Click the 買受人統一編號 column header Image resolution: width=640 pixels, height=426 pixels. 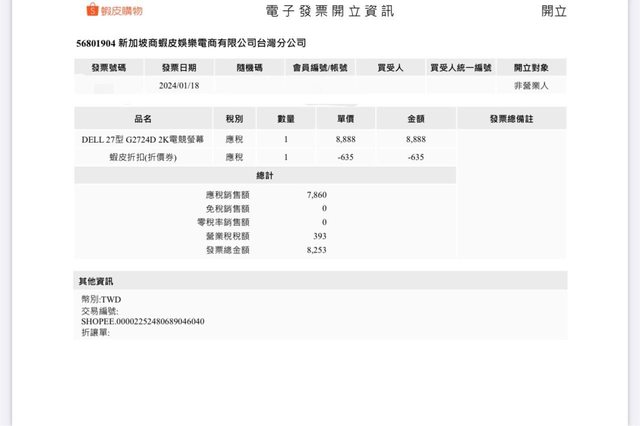tap(461, 68)
